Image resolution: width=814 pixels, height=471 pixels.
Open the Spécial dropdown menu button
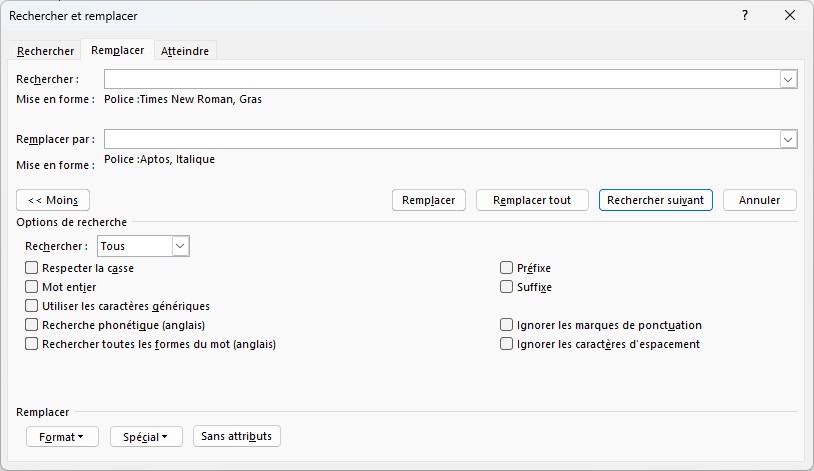[x=146, y=437]
